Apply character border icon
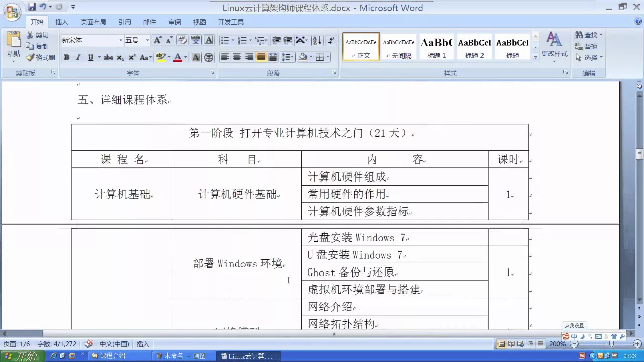 tap(209, 40)
